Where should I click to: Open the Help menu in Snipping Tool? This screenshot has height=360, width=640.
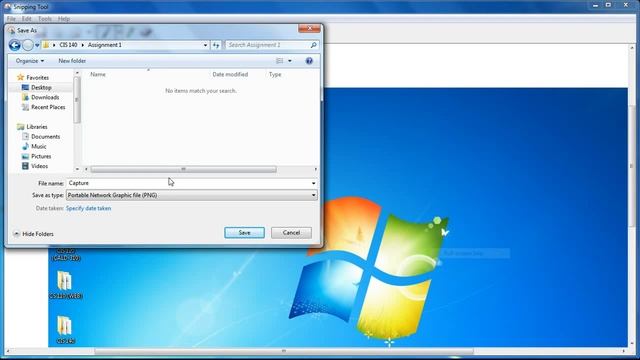click(x=64, y=19)
